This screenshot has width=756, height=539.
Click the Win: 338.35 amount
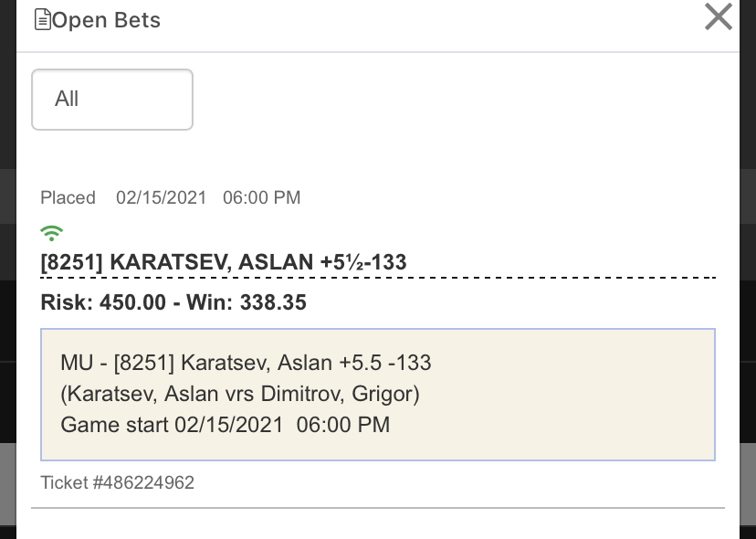coord(247,302)
